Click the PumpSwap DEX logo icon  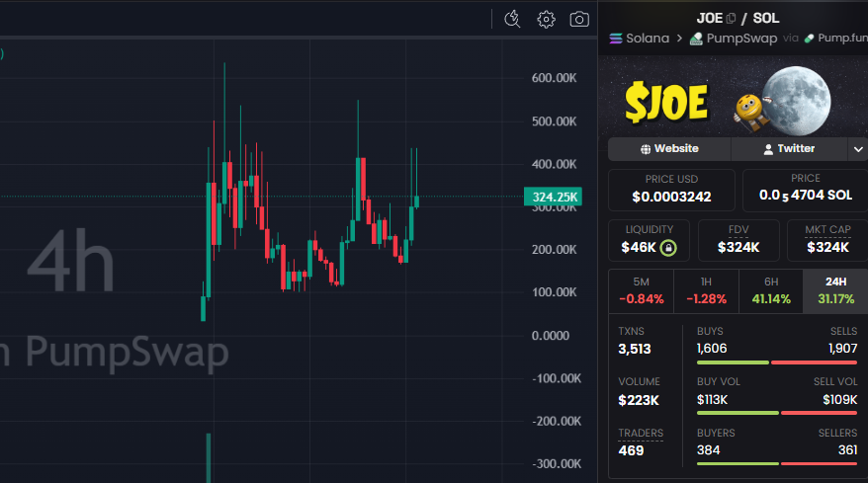point(696,39)
